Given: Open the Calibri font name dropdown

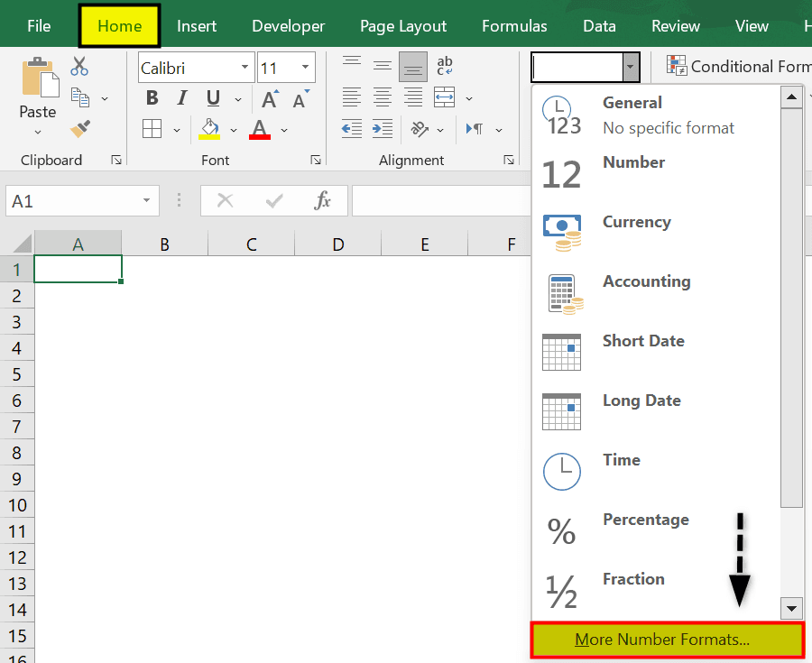Looking at the screenshot, I should [245, 67].
